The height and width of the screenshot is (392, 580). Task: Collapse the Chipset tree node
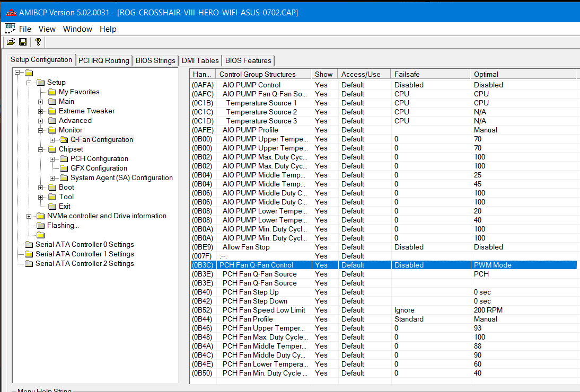click(x=41, y=149)
